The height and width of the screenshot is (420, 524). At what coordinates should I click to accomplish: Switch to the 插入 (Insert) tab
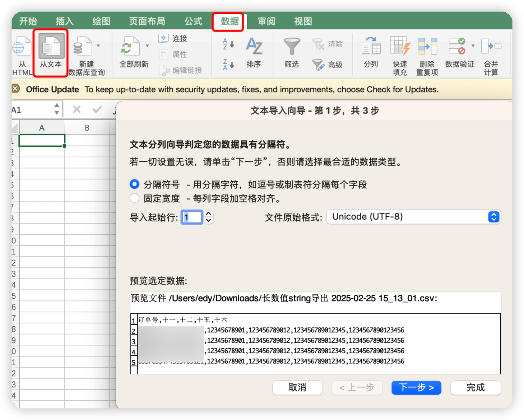65,21
